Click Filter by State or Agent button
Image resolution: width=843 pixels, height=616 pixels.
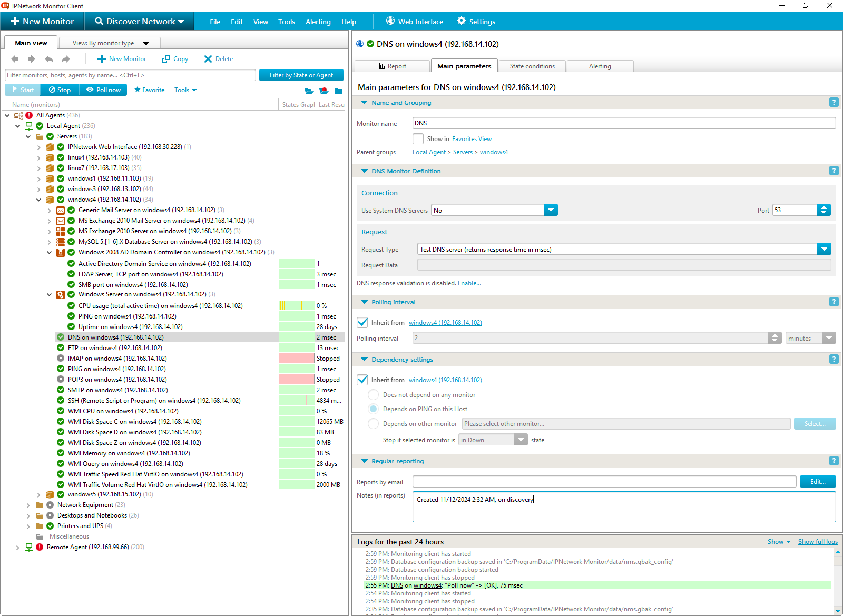click(301, 75)
